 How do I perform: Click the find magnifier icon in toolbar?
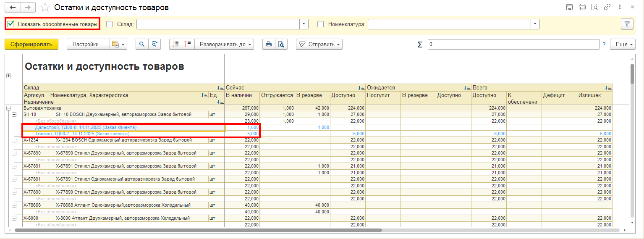coord(142,44)
